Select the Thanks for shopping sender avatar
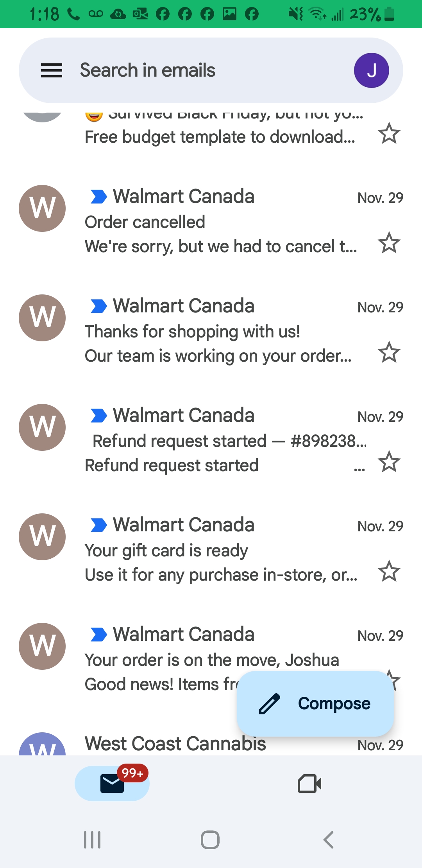The height and width of the screenshot is (868, 422). 42,318
